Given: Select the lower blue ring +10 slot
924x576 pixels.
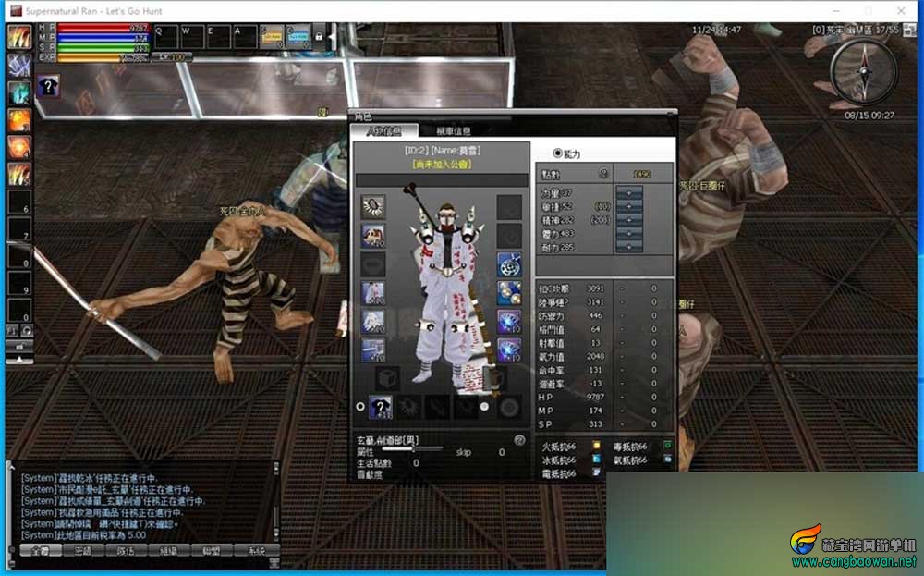Looking at the screenshot, I should tap(509, 349).
